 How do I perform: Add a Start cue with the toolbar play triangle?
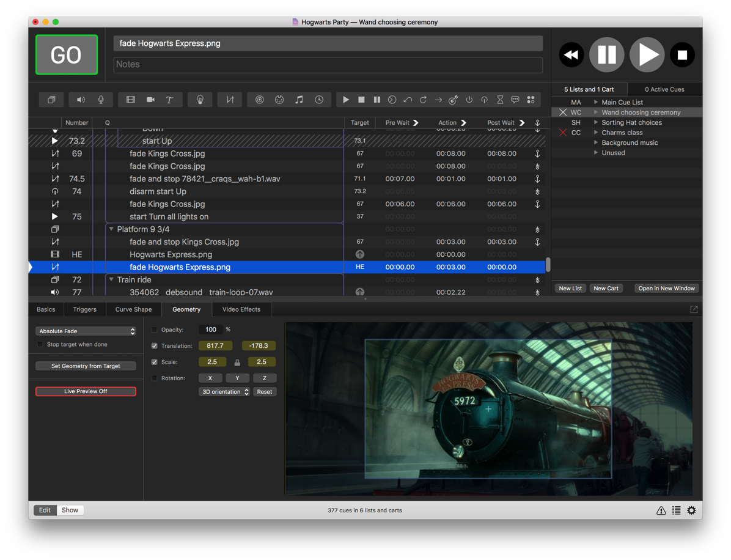[345, 100]
